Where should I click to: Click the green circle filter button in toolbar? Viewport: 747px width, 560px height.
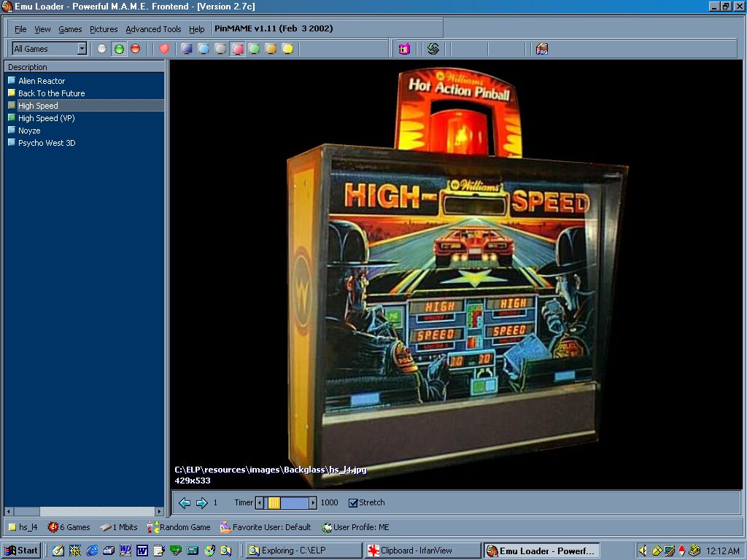tap(119, 49)
